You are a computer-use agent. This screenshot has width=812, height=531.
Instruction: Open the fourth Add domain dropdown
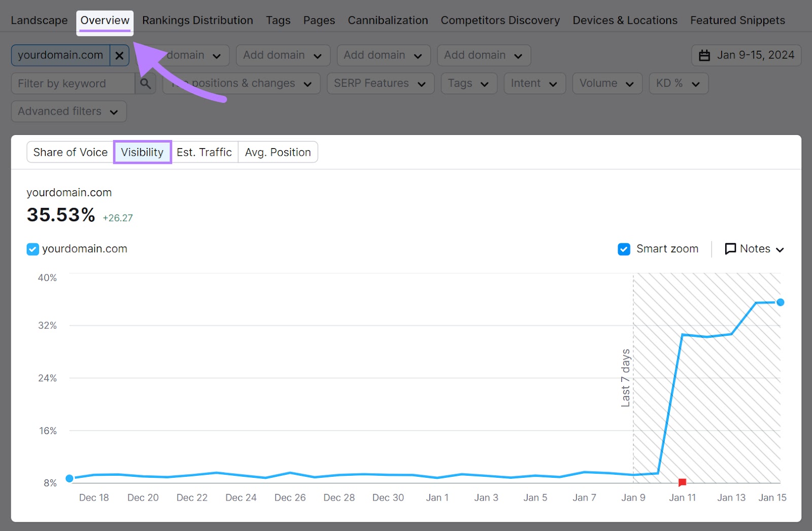pos(484,55)
